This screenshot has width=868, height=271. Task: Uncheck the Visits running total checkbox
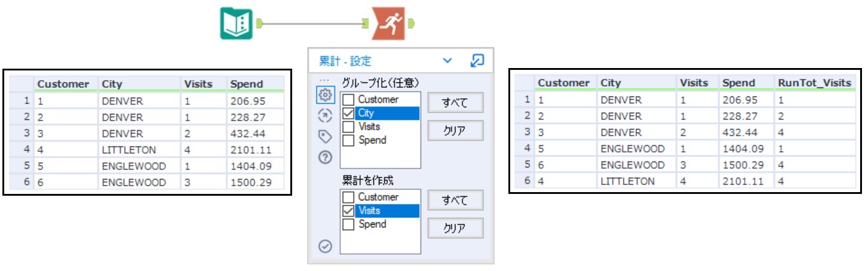click(348, 211)
